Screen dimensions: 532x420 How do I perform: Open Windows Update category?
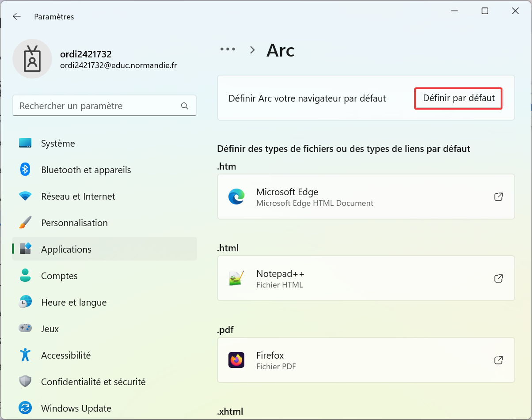pyautogui.click(x=104, y=408)
